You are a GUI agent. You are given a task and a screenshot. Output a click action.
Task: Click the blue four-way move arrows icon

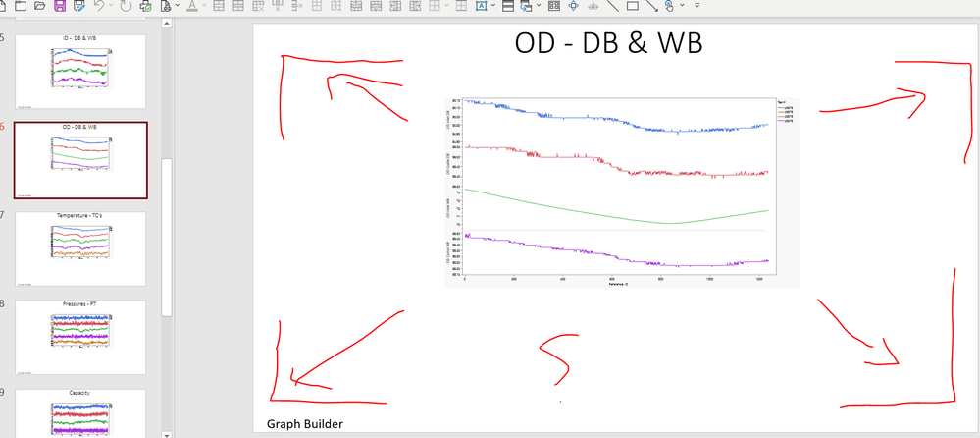click(x=573, y=6)
